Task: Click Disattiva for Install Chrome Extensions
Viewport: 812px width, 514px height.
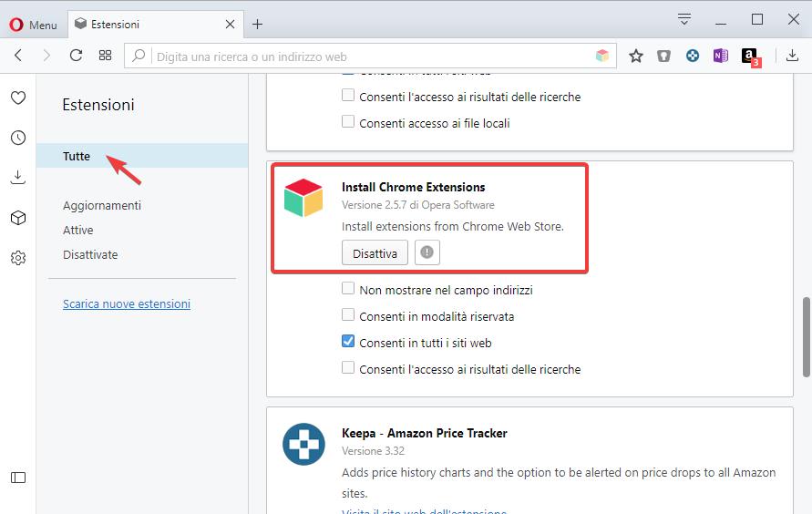Action: click(375, 252)
